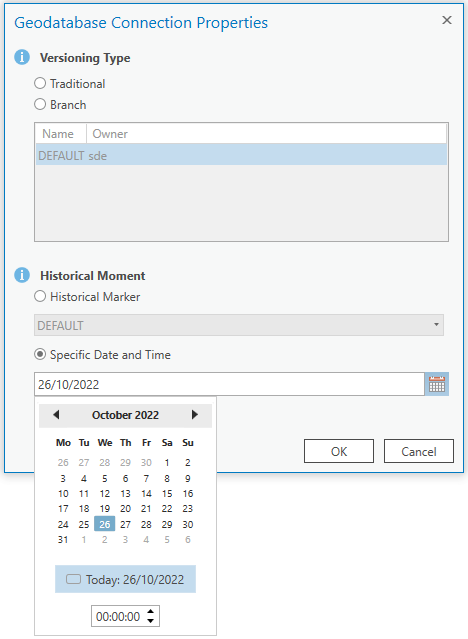Pick October 15 in the calendar
The width and height of the screenshot is (468, 639).
(167, 494)
